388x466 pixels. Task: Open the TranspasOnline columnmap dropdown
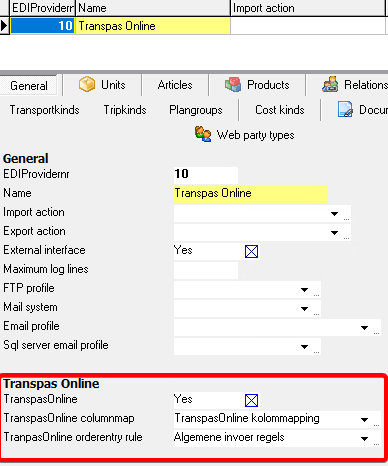[x=364, y=420]
